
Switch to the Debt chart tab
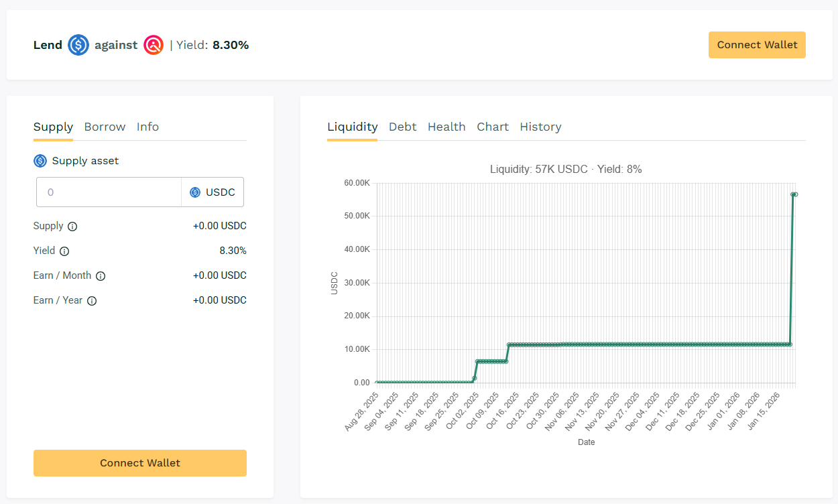point(402,127)
